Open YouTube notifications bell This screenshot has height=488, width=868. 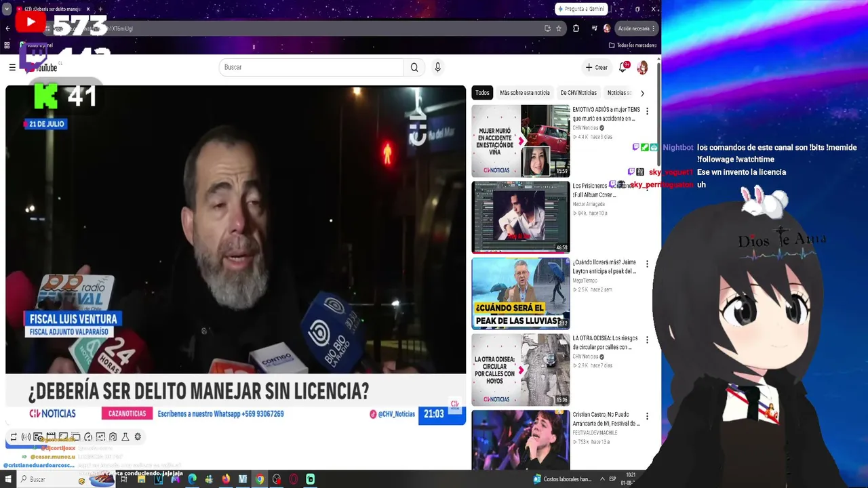click(623, 67)
